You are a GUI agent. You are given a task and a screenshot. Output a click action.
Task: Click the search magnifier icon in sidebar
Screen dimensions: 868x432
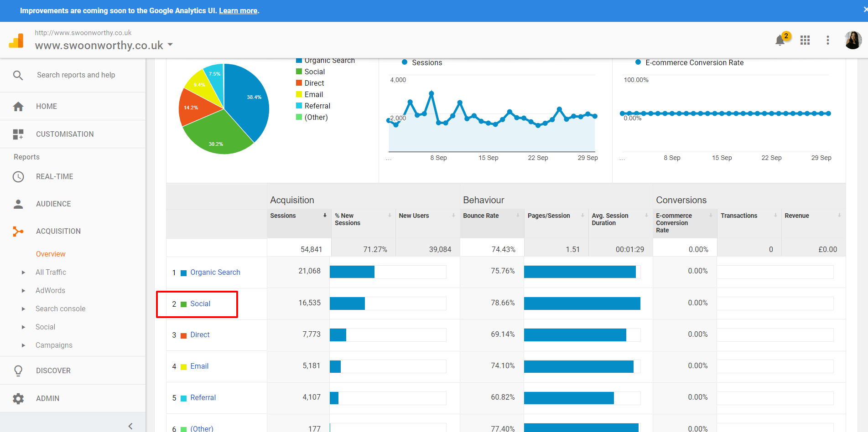(x=18, y=75)
